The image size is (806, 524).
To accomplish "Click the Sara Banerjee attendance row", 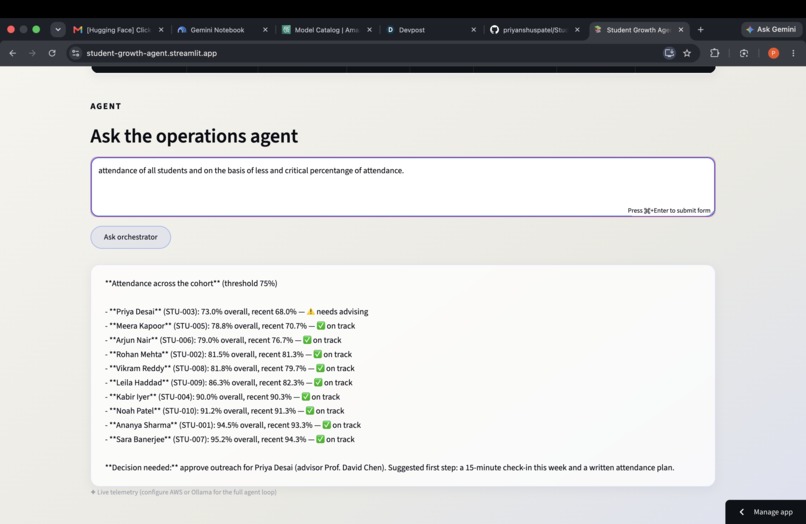I will pyautogui.click(x=230, y=439).
